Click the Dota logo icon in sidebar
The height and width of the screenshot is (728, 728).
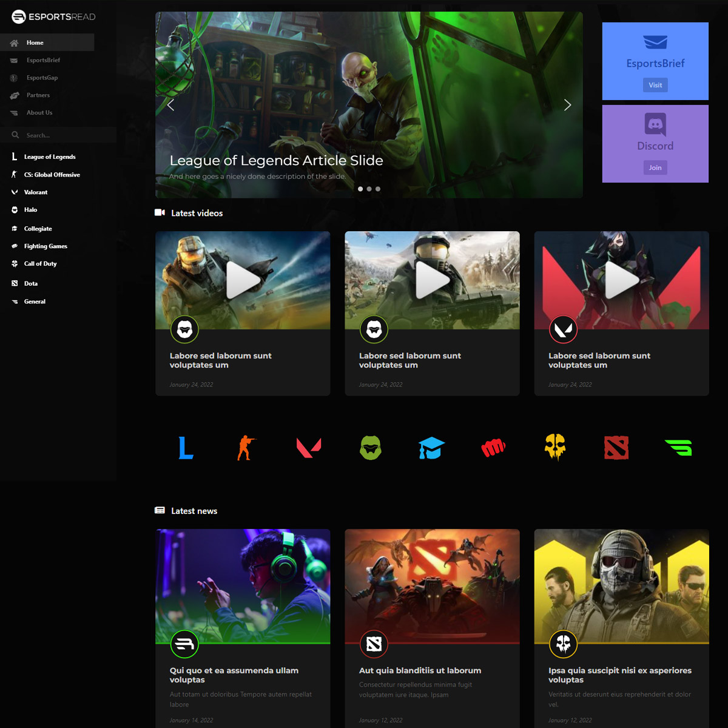click(15, 283)
